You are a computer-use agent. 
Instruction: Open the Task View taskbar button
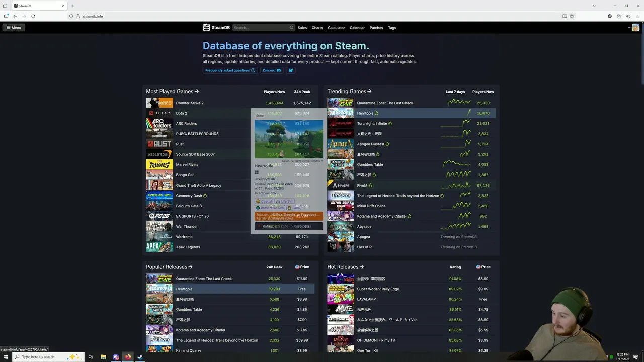[91, 357]
